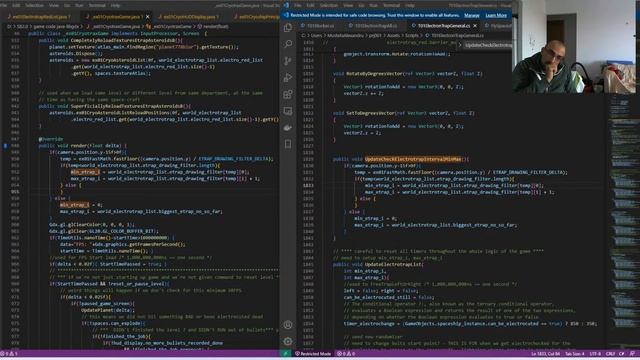The image size is (640, 360).
Task: Click the highlighted min_etrap_i assignment from drawing_filter
Action: pyautogui.click(x=85, y=172)
